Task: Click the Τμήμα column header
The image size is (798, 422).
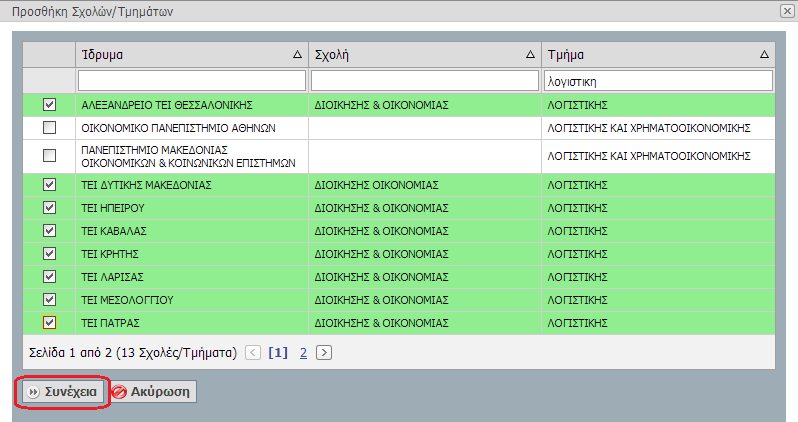Action: click(x=658, y=54)
